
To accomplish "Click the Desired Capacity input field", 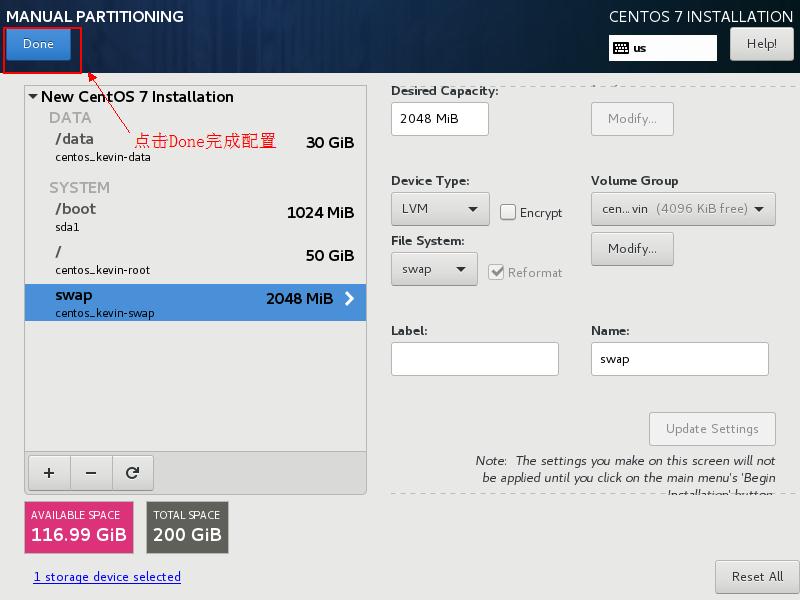I will [439, 118].
